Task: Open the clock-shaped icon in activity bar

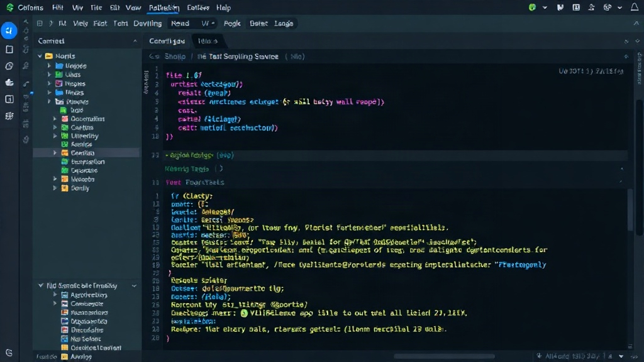Action: click(x=9, y=66)
